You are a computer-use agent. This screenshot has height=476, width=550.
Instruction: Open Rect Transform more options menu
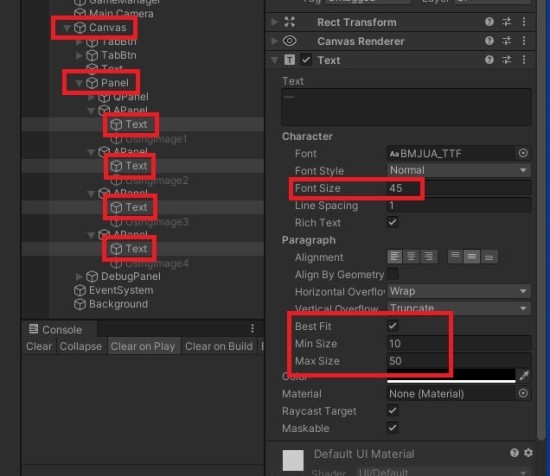[x=524, y=22]
